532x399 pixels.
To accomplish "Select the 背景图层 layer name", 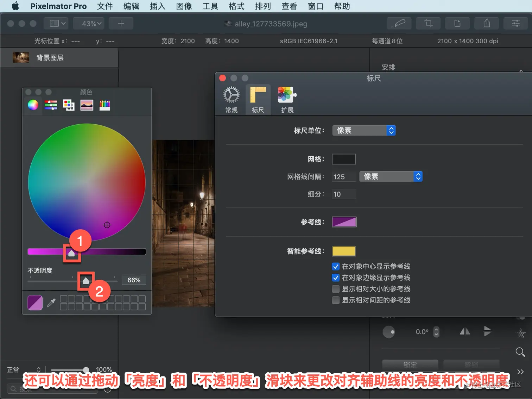I will pyautogui.click(x=50, y=58).
